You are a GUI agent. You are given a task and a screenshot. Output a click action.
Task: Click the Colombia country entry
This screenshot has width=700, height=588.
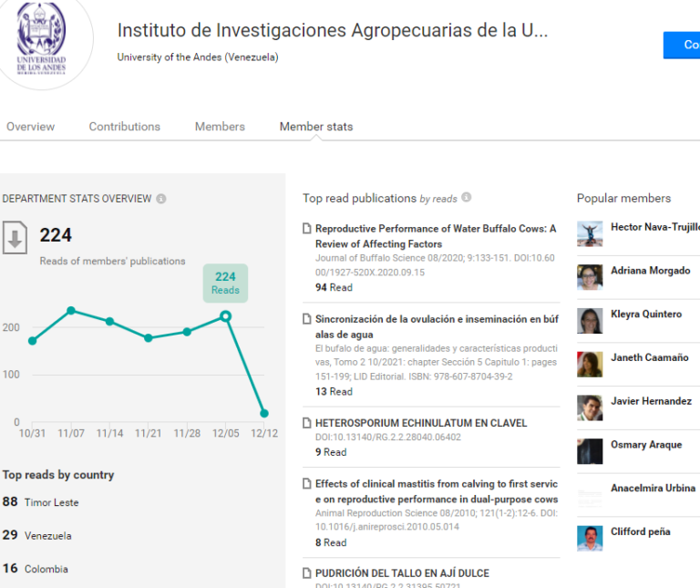click(36, 568)
